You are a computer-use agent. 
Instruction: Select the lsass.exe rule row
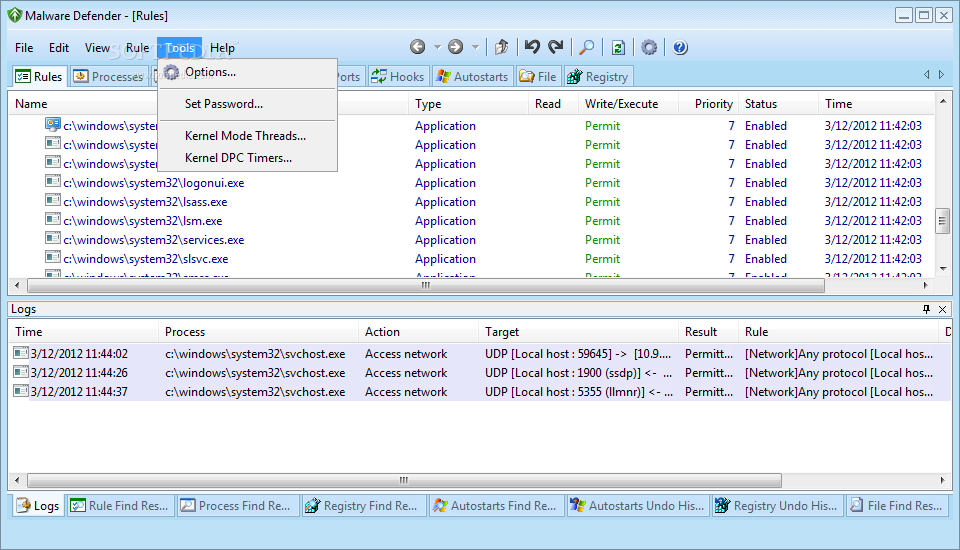[x=470, y=202]
